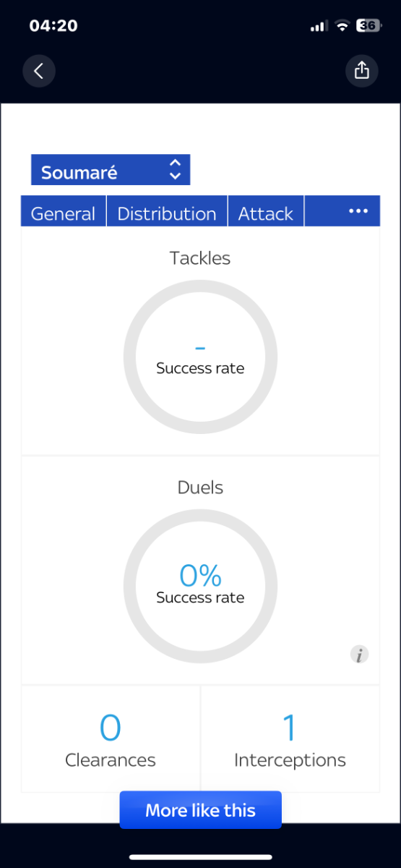Tap the 04:20 clock in status bar
This screenshot has width=401, height=868.
click(53, 26)
